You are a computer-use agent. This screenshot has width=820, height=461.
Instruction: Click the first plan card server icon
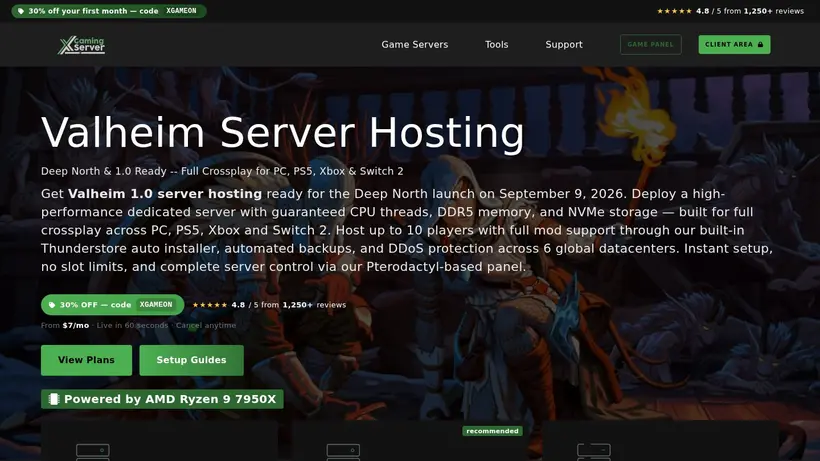pos(93,452)
